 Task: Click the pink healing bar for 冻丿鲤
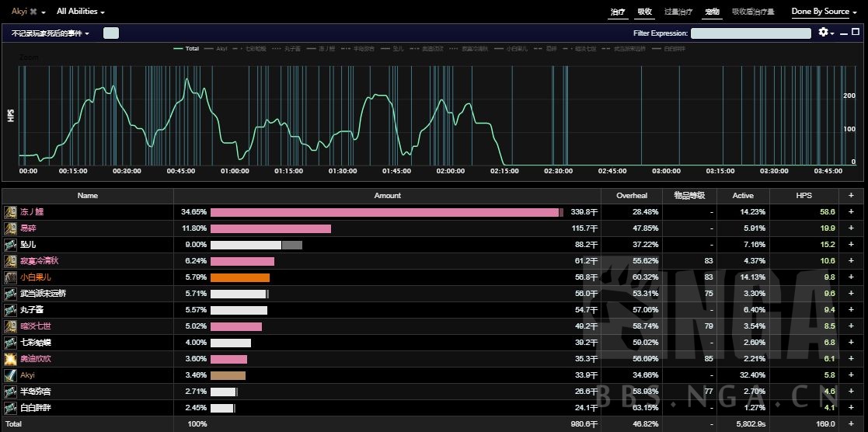[x=384, y=212]
